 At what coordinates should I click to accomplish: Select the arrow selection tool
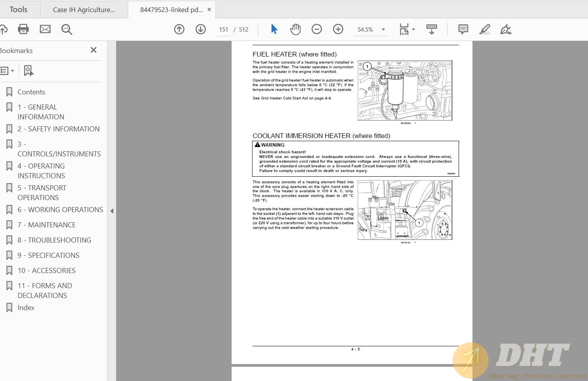(x=274, y=29)
